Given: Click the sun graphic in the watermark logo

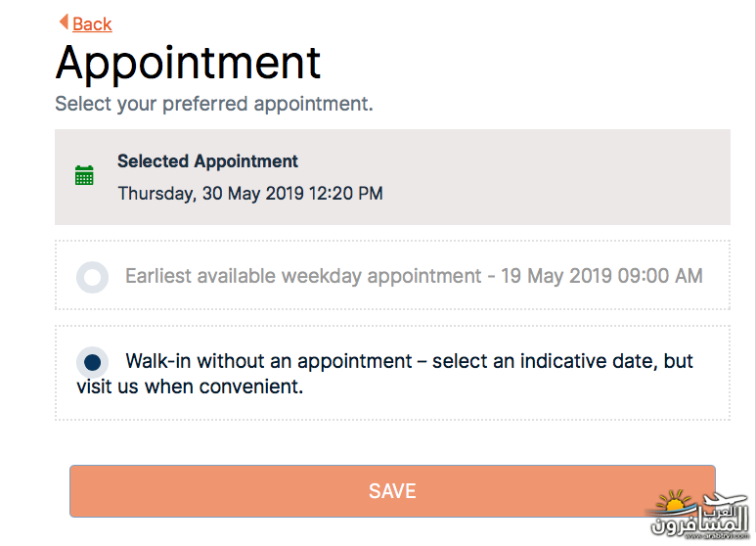Looking at the screenshot, I should click(x=674, y=502).
